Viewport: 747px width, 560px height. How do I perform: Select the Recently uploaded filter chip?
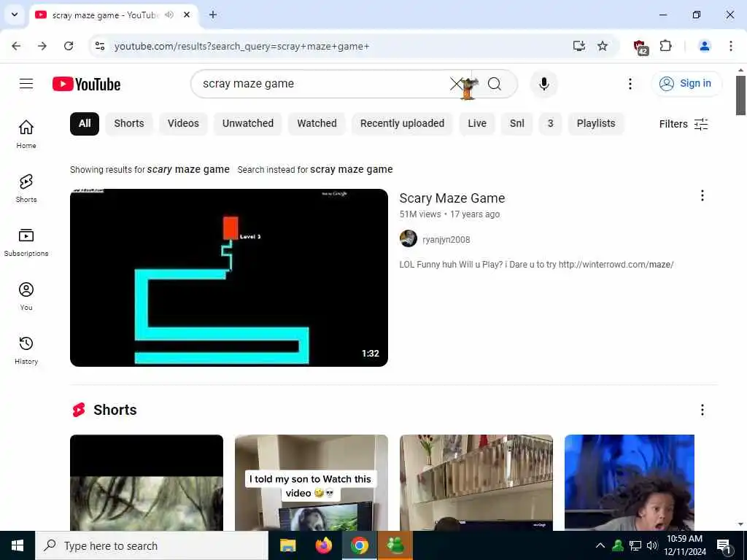(x=402, y=123)
